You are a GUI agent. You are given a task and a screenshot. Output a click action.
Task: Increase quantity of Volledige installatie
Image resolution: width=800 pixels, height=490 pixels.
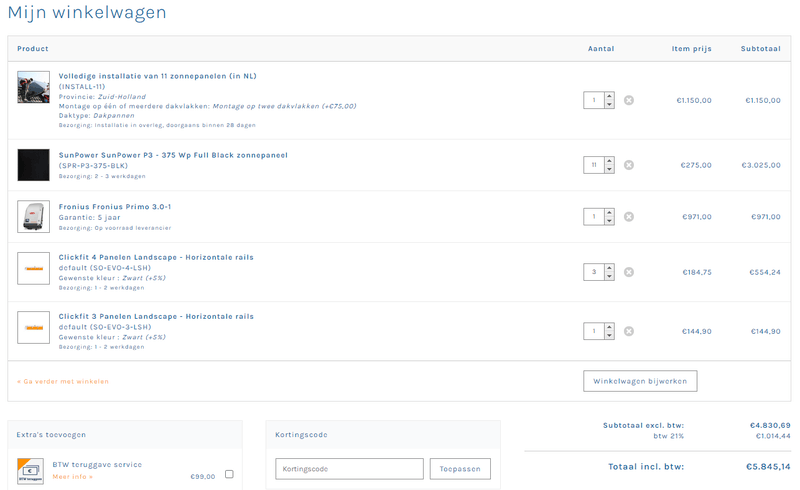click(609, 96)
